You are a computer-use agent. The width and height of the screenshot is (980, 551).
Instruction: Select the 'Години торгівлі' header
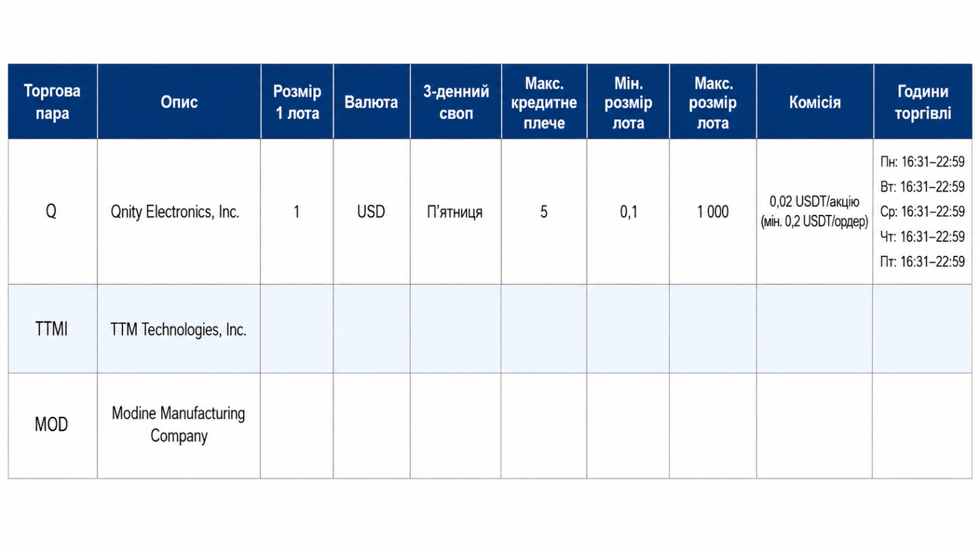click(923, 102)
